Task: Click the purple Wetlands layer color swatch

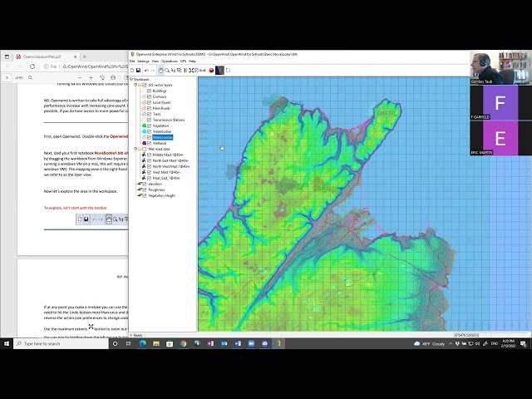Action: [144, 143]
